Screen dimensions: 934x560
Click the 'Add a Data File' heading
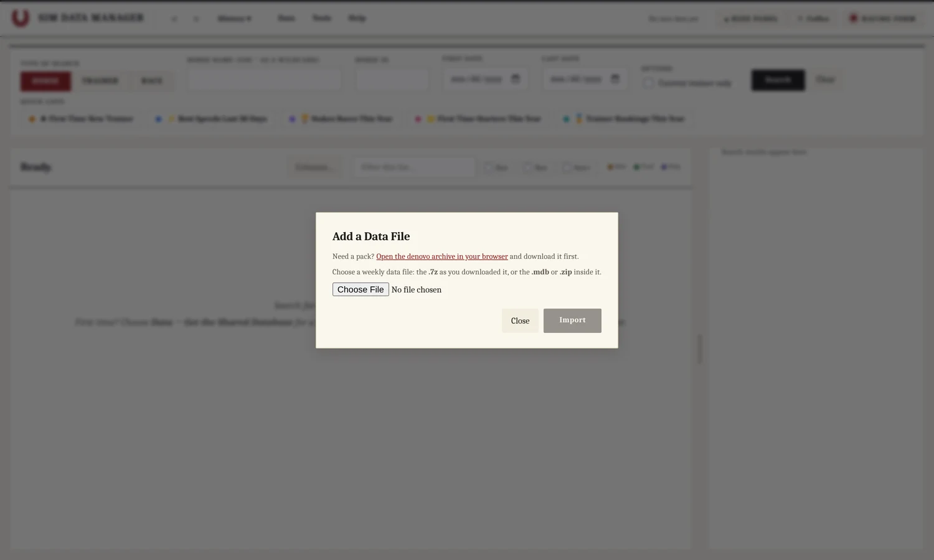click(x=371, y=236)
